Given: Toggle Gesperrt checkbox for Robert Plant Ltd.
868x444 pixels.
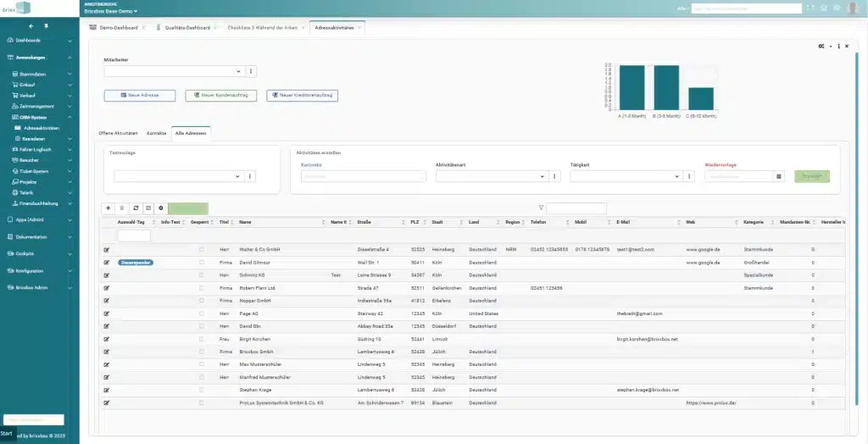Looking at the screenshot, I should [202, 288].
